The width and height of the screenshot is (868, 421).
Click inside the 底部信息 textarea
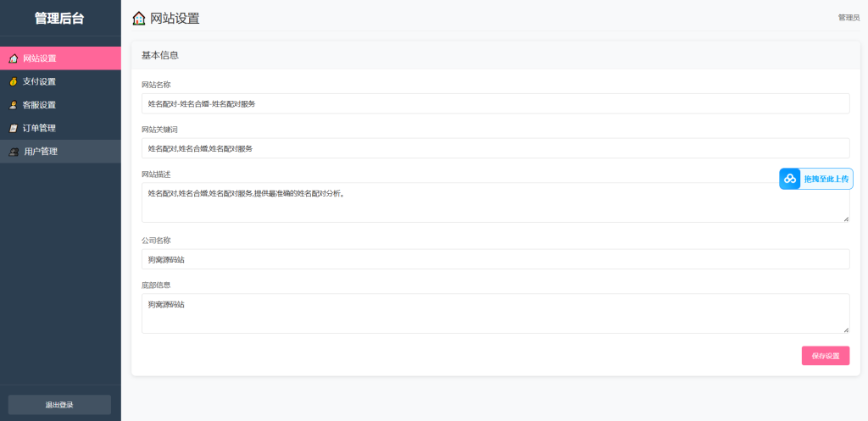[x=495, y=313]
